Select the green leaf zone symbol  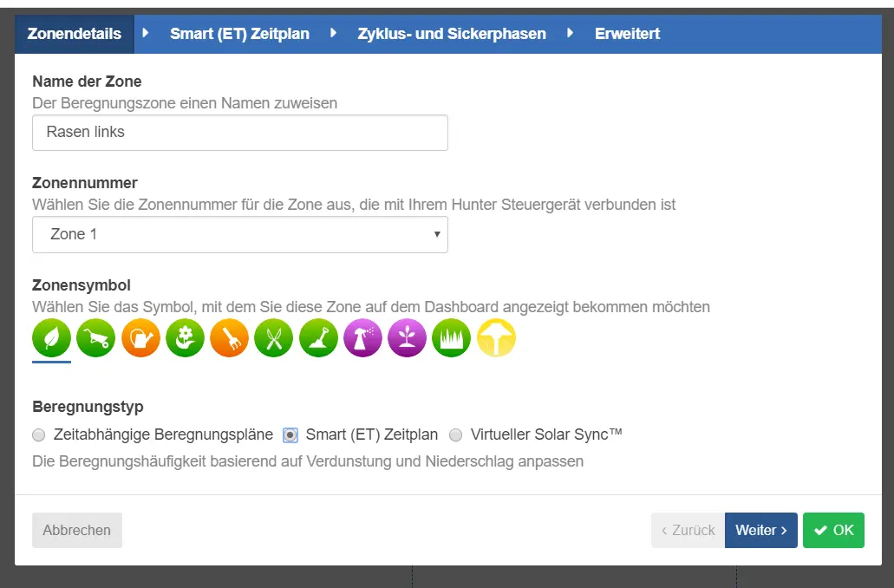pos(51,338)
